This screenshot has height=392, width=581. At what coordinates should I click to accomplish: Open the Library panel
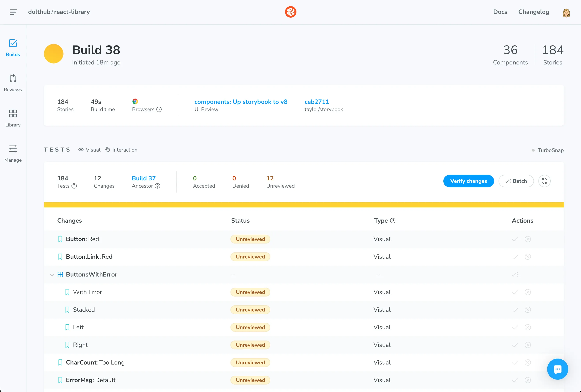click(x=13, y=118)
